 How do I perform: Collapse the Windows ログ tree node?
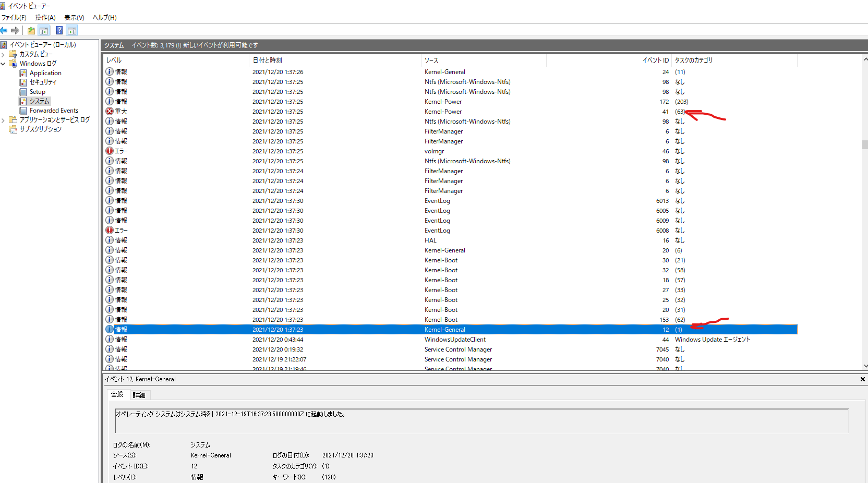[3, 64]
